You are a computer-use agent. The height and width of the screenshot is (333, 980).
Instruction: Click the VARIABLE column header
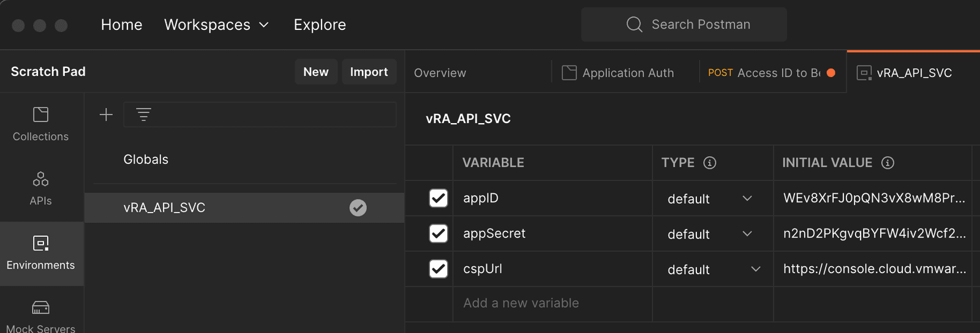click(x=494, y=163)
